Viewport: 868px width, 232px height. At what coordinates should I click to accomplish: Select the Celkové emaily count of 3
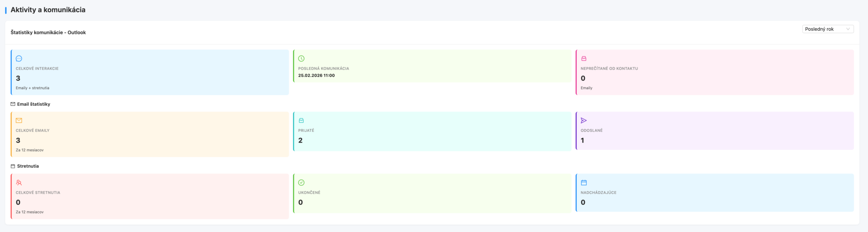(18, 141)
